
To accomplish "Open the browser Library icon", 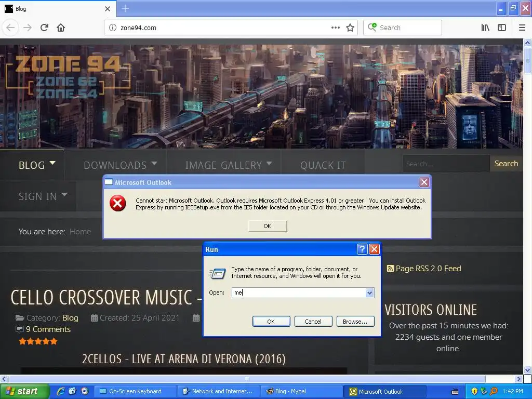I will [x=485, y=28].
